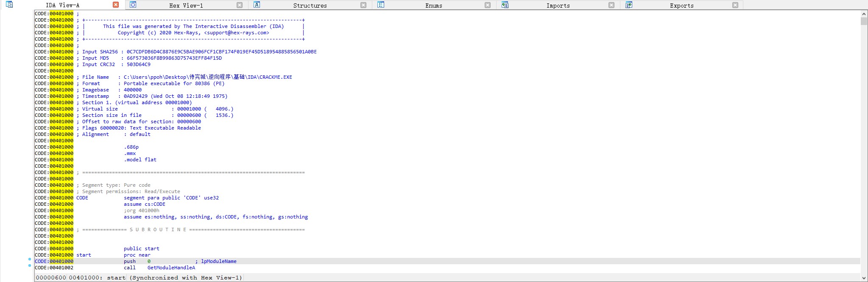This screenshot has width=868, height=282.
Task: Click the '.model flat' directive
Action: click(x=140, y=160)
